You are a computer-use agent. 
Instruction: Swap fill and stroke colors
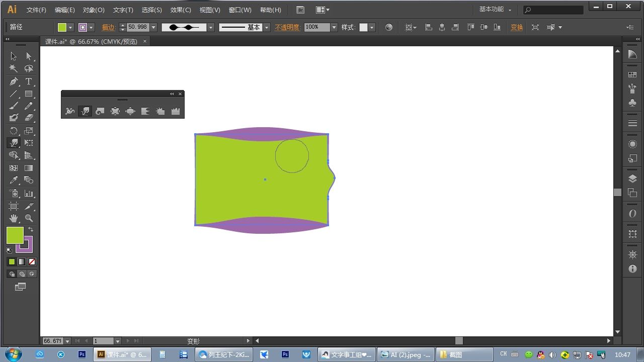tap(31, 229)
